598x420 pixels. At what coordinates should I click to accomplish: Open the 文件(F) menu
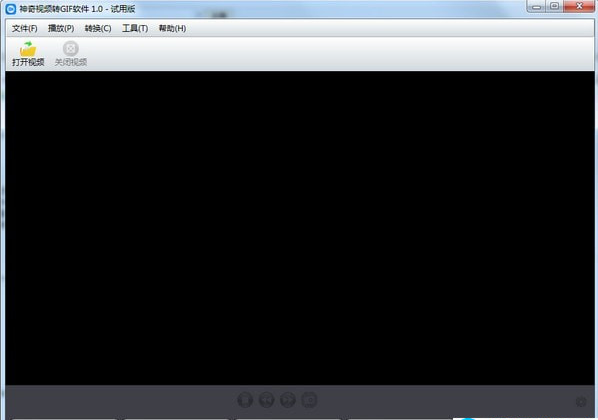click(24, 28)
